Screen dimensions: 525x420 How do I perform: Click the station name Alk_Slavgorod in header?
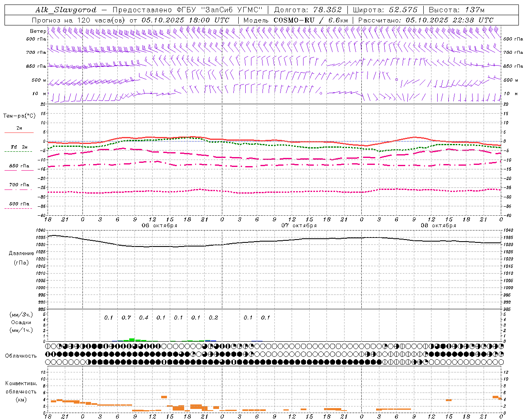[x=66, y=10]
